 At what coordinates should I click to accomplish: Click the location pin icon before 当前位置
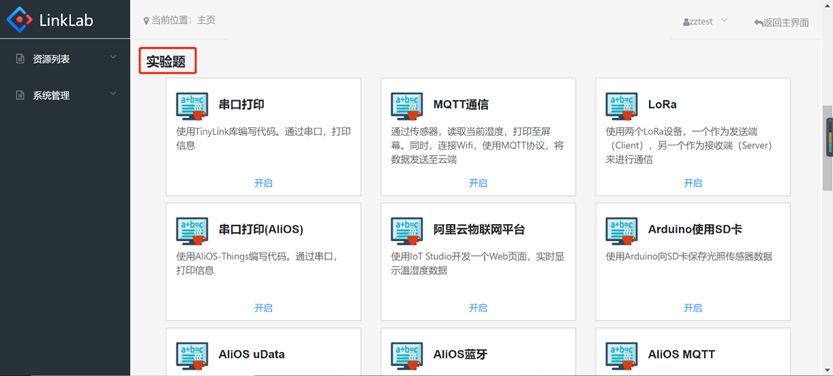(147, 21)
